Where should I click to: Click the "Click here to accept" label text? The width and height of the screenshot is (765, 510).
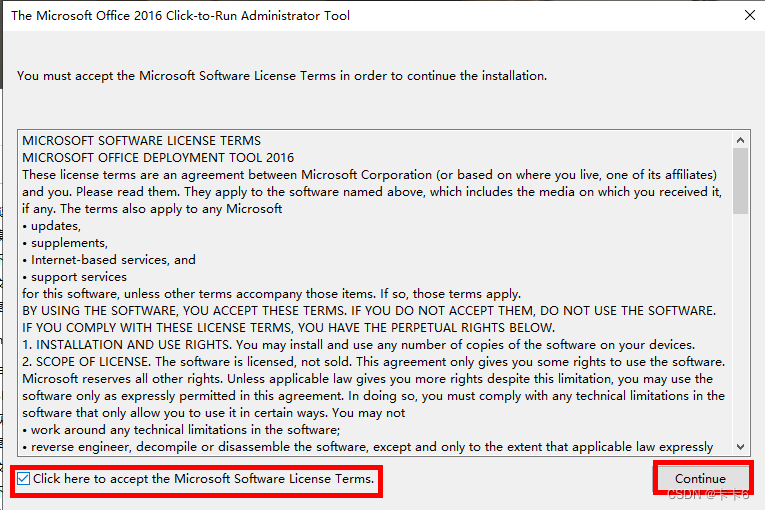click(x=204, y=479)
